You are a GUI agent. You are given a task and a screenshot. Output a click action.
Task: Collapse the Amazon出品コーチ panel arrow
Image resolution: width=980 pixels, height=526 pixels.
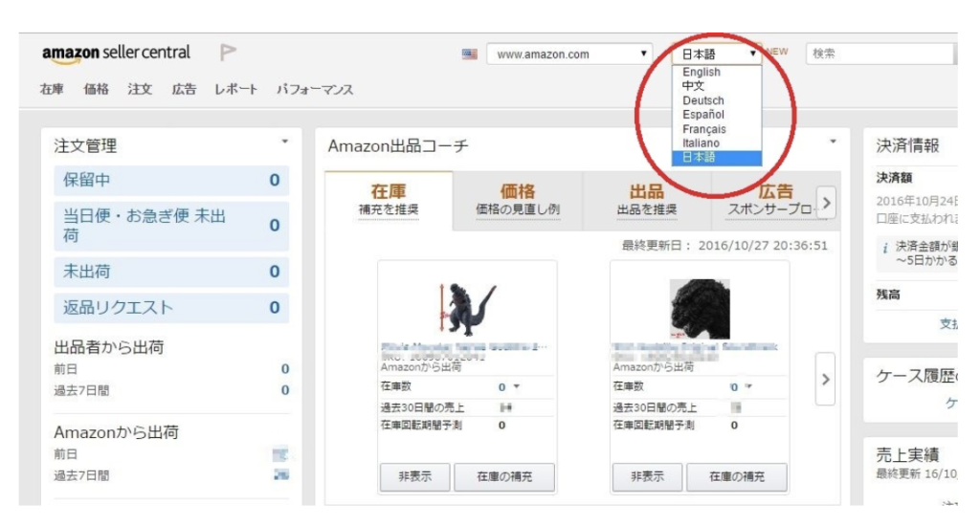pyautogui.click(x=833, y=142)
